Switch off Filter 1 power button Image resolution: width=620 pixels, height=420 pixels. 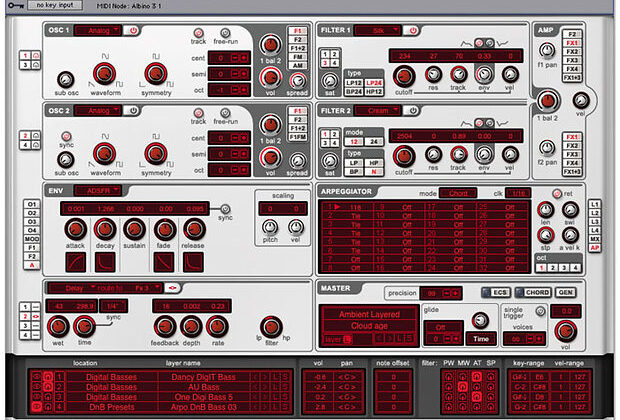tap(412, 30)
